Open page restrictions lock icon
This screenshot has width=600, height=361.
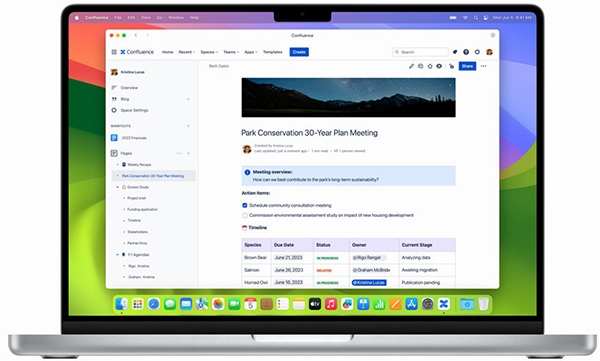pos(452,66)
